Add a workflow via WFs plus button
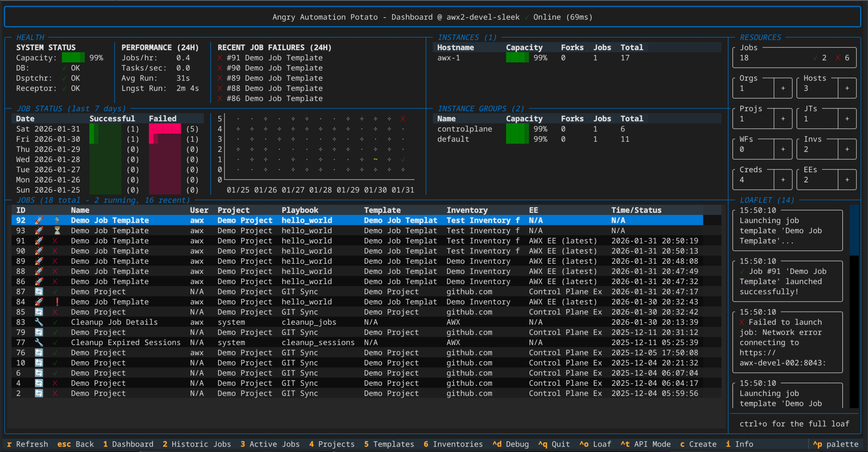This screenshot has height=452, width=868. 783,149
